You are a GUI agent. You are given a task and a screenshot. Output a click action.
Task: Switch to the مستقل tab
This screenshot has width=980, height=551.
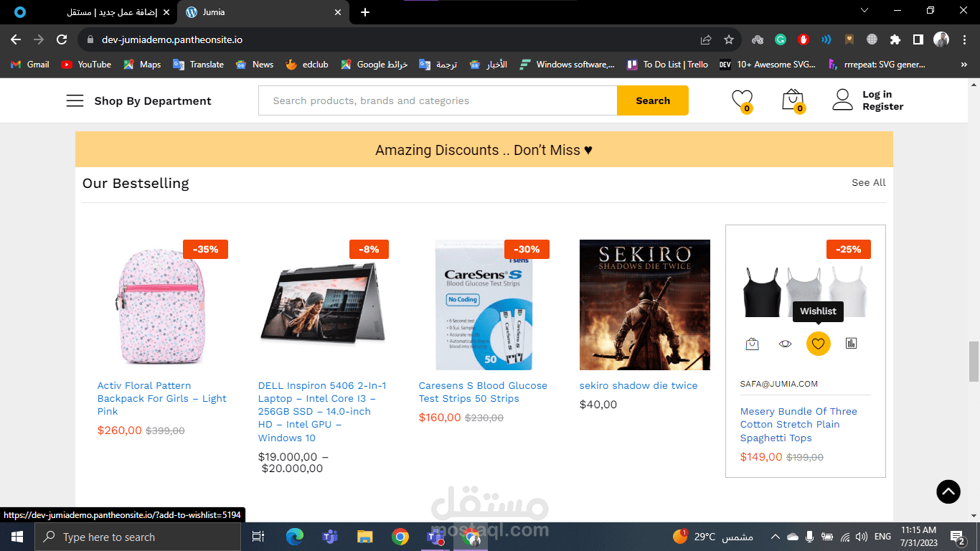pyautogui.click(x=88, y=12)
